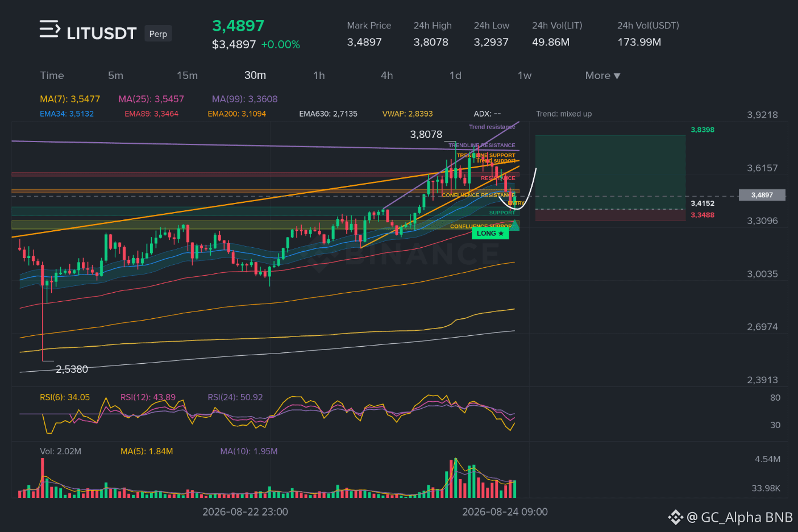798x532 pixels.
Task: Click the 3,3488 stop-loss value
Action: click(x=703, y=215)
